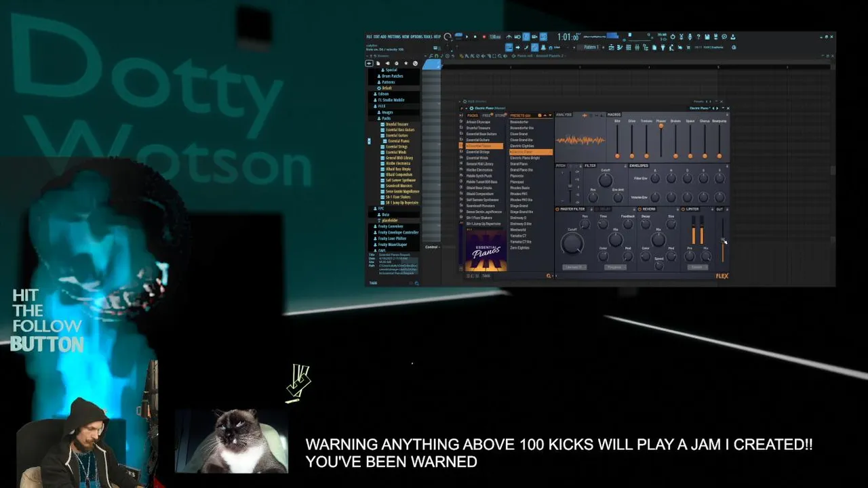
Task: Click the large Master Filter Cutoff knob
Action: pos(572,243)
